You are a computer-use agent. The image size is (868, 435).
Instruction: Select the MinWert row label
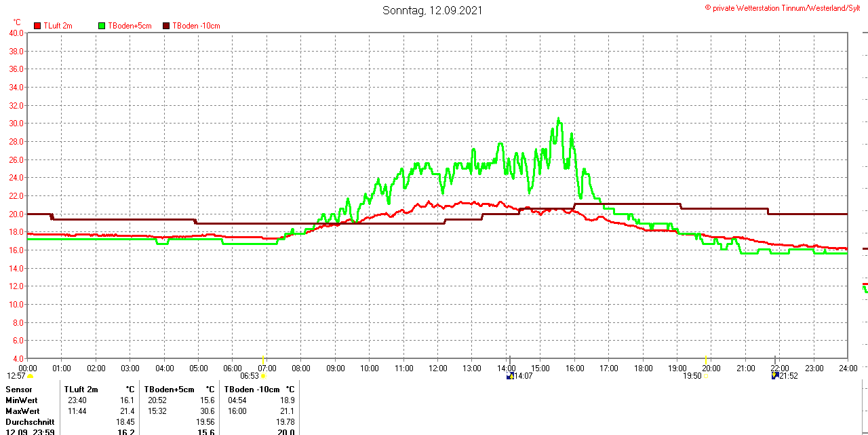tap(22, 400)
